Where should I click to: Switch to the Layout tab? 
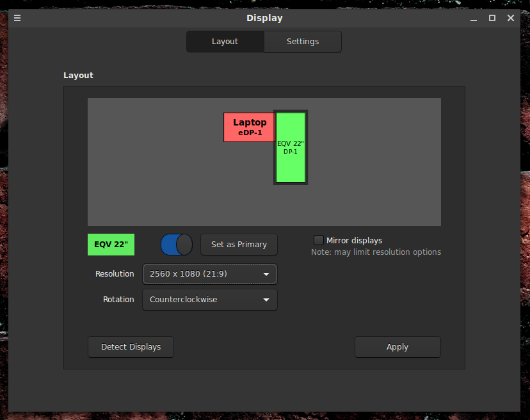[225, 42]
